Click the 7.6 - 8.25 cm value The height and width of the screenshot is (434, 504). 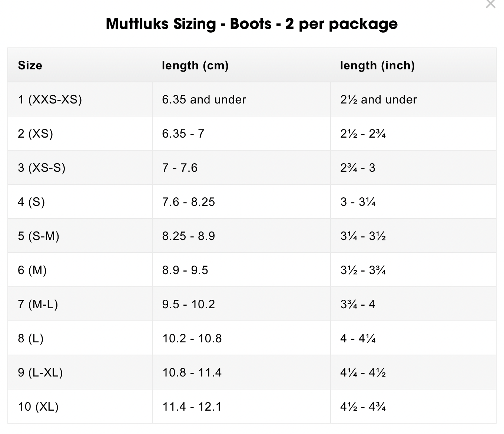[189, 202]
